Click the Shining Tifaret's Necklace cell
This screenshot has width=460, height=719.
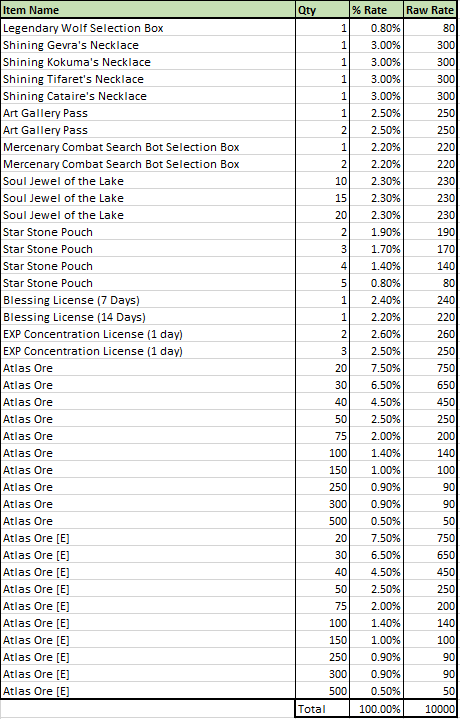tap(148, 79)
